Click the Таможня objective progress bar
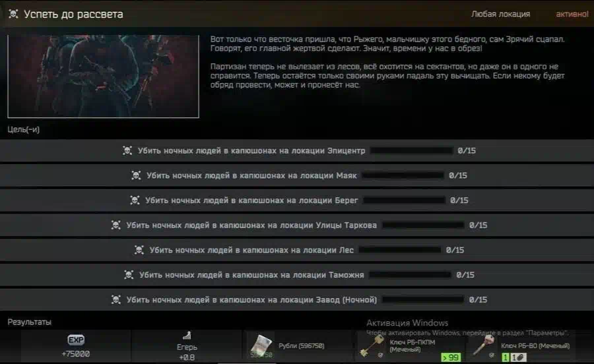Image resolution: width=594 pixels, height=364 pixels. (411, 275)
